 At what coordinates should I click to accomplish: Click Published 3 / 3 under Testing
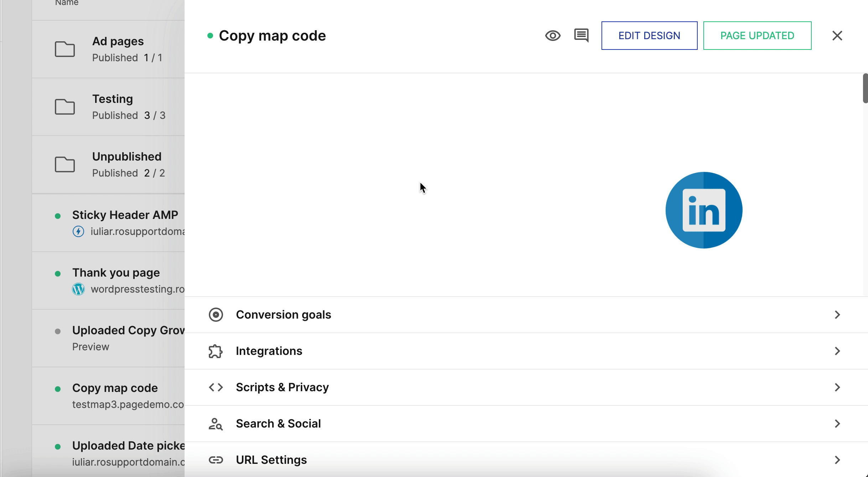[x=129, y=115]
